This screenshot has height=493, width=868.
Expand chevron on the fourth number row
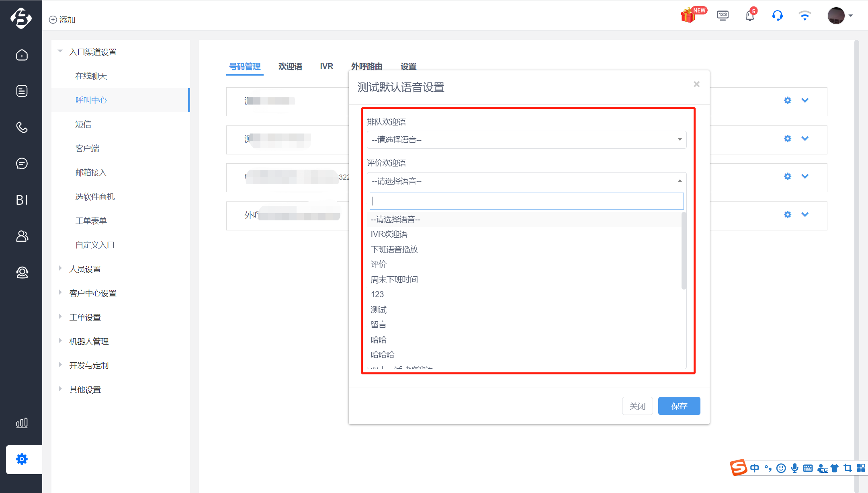pyautogui.click(x=805, y=214)
